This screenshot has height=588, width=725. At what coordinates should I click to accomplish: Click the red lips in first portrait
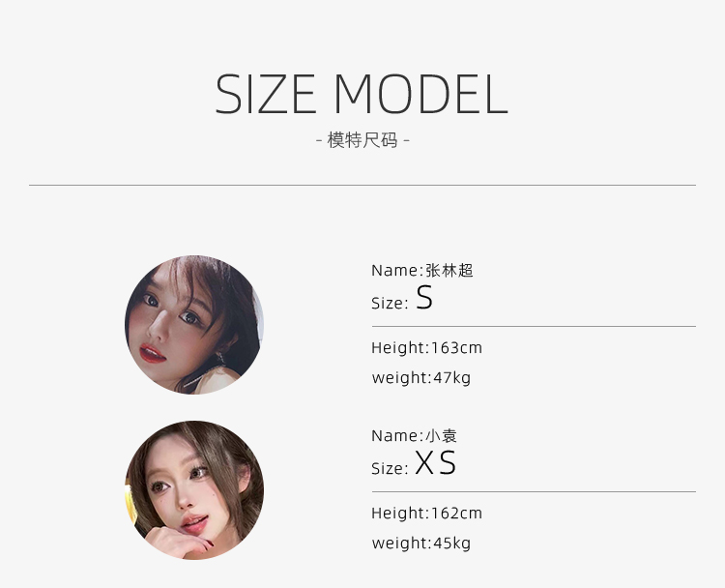pyautogui.click(x=153, y=353)
